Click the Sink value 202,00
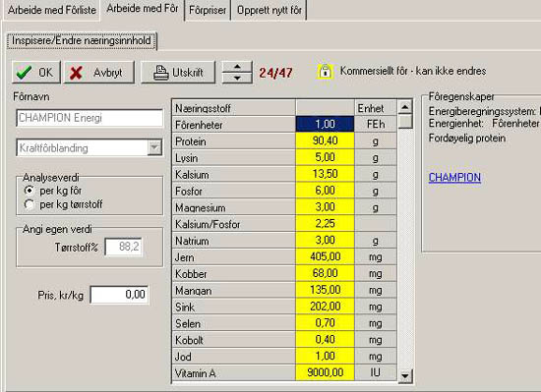 325,306
